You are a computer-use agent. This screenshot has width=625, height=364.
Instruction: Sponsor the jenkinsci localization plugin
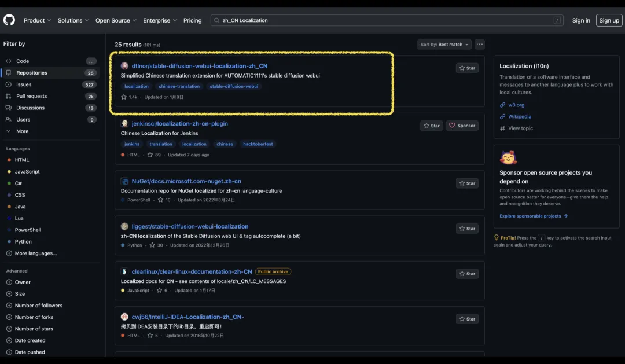tap(462, 126)
